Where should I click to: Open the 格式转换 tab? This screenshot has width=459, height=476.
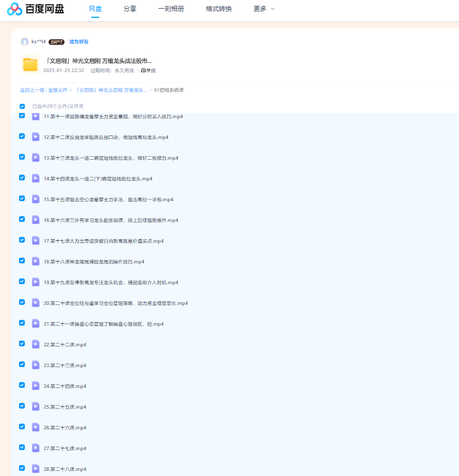219,9
